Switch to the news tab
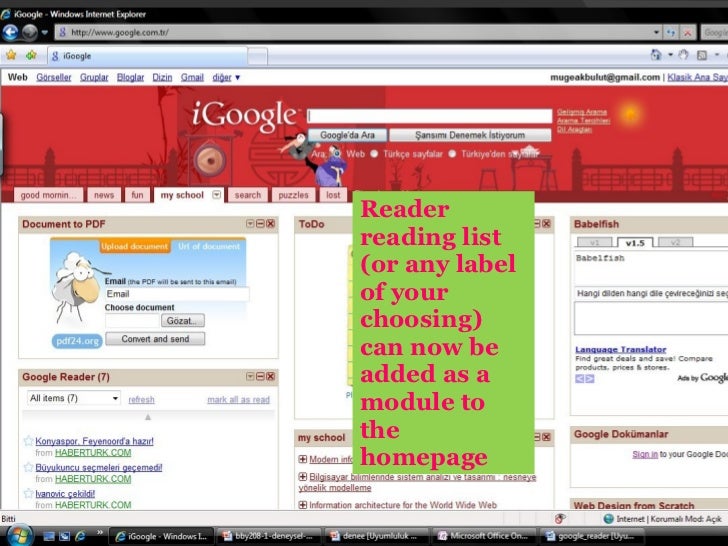Image resolution: width=728 pixels, height=546 pixels. (104, 195)
